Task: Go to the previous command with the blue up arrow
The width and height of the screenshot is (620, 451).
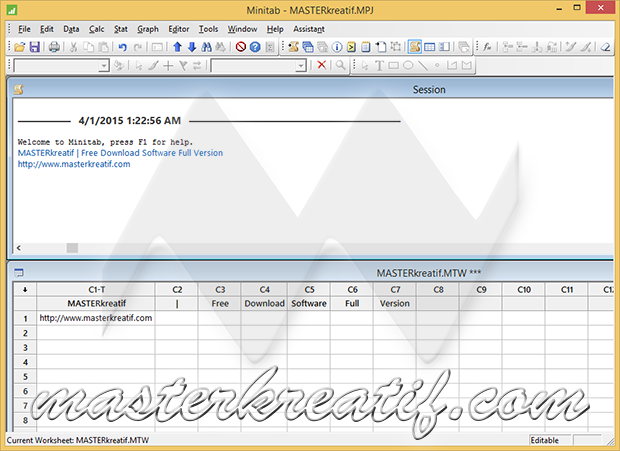Action: [x=178, y=47]
